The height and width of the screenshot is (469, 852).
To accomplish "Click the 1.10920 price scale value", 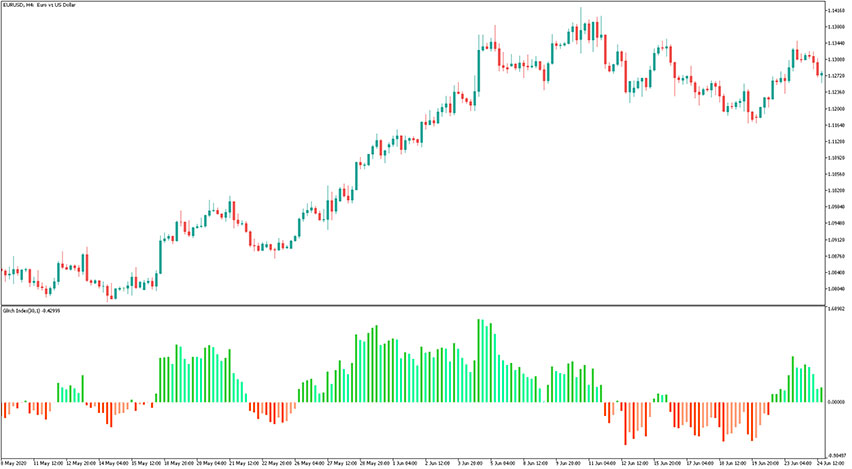I will (837, 158).
